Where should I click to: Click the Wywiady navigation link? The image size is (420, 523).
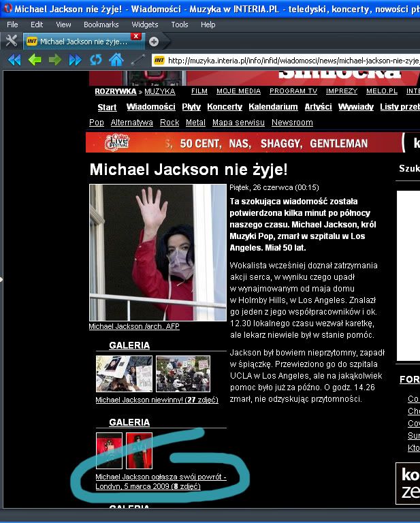[x=355, y=107]
